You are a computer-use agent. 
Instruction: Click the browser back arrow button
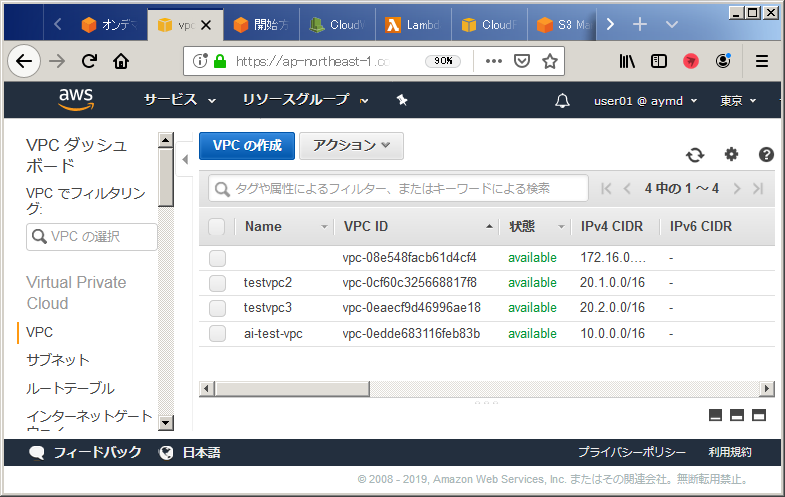24,61
